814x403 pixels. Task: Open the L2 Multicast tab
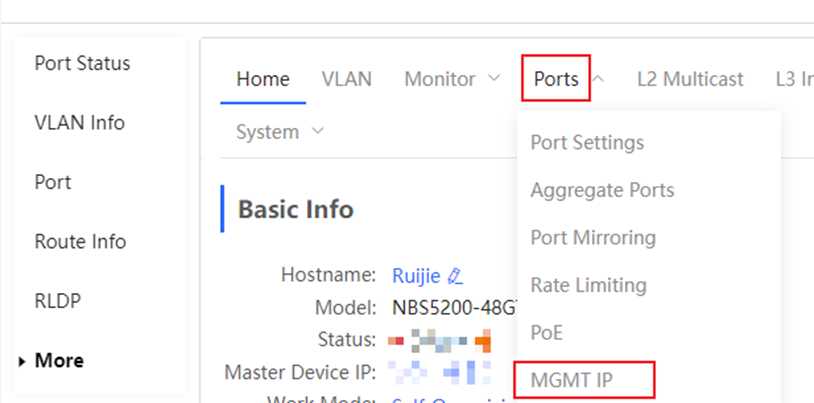pyautogui.click(x=690, y=79)
